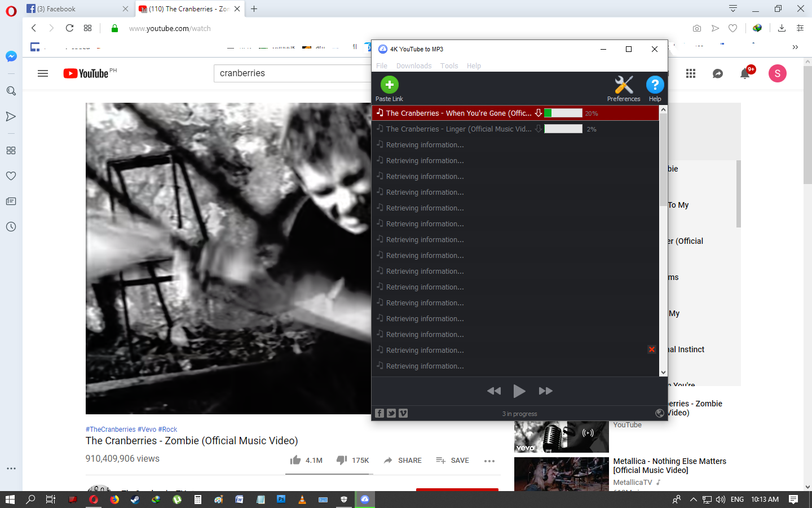Open 4K Download Twitter page icon
Image resolution: width=812 pixels, height=508 pixels.
pos(391,413)
